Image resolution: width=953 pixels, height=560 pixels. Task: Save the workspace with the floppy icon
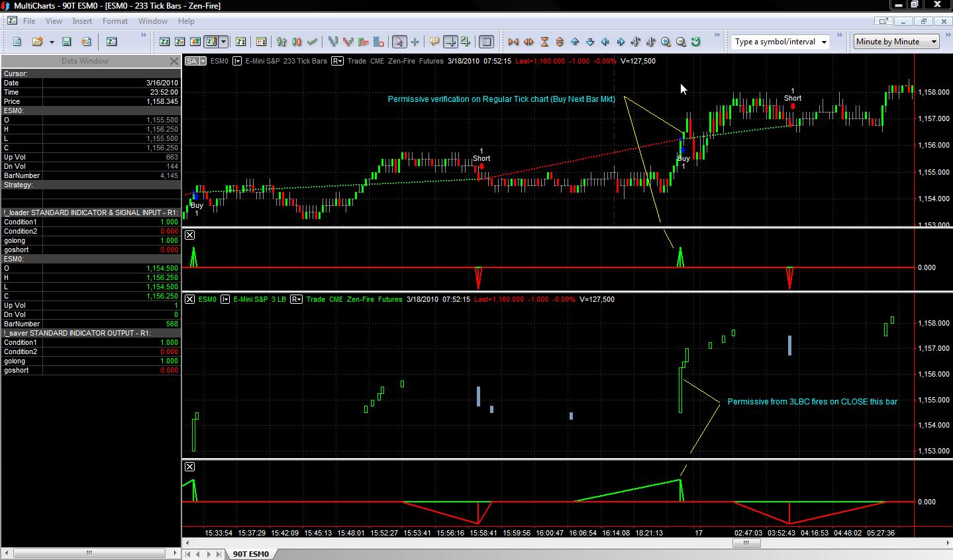pos(66,42)
